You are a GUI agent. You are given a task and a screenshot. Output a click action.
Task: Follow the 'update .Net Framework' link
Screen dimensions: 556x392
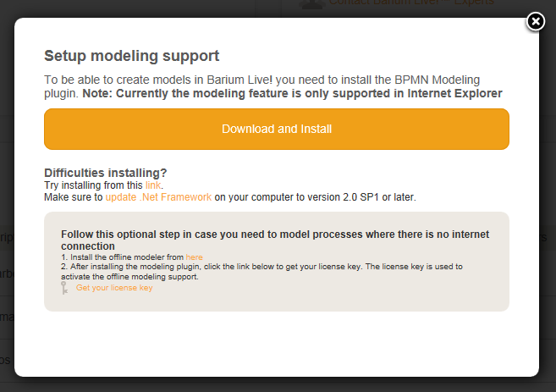point(158,196)
